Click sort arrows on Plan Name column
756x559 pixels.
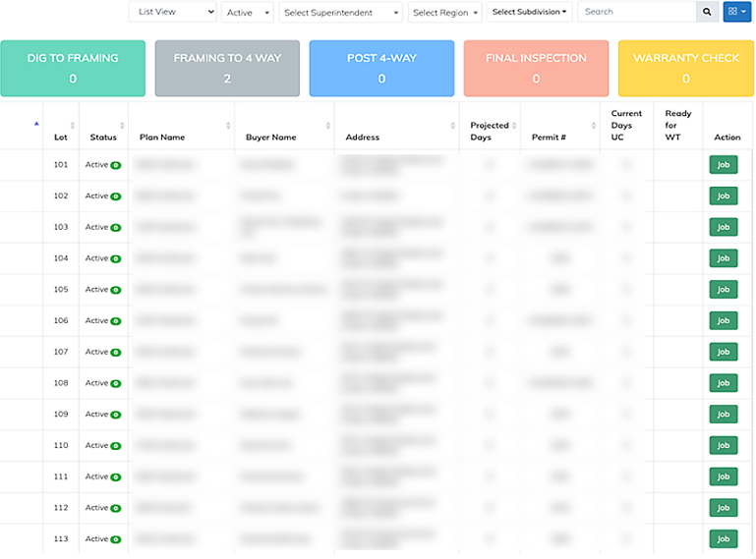[228, 126]
